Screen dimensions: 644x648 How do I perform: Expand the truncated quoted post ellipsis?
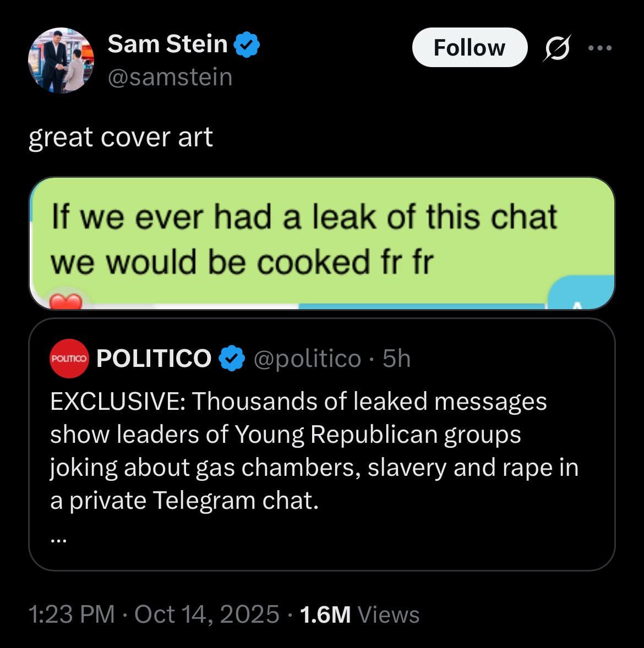click(58, 540)
